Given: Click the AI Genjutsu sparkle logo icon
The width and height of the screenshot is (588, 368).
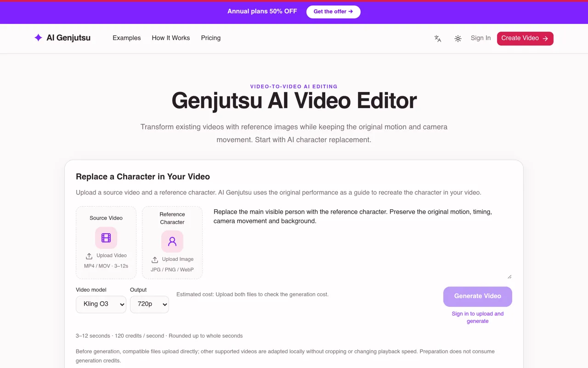Looking at the screenshot, I should [38, 38].
